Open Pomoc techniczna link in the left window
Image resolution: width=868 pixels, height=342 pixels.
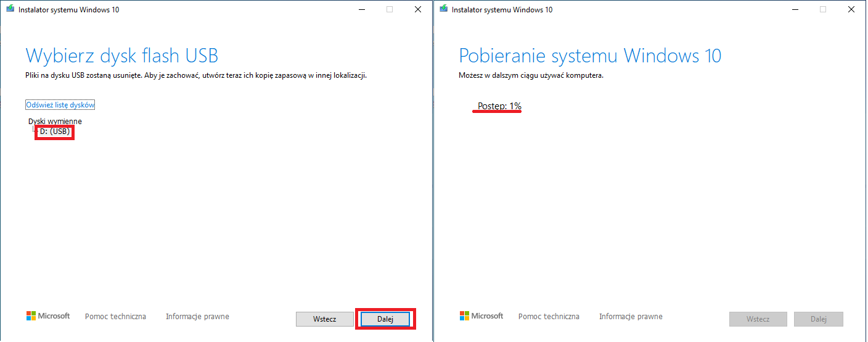pos(115,317)
